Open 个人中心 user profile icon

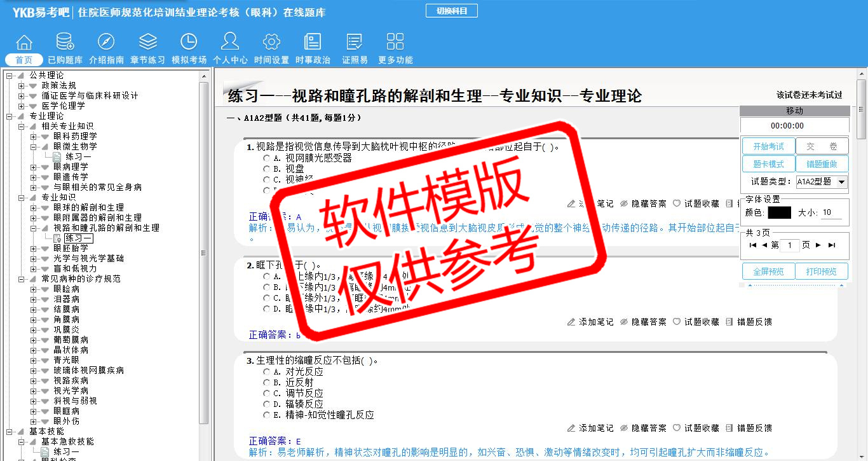230,43
